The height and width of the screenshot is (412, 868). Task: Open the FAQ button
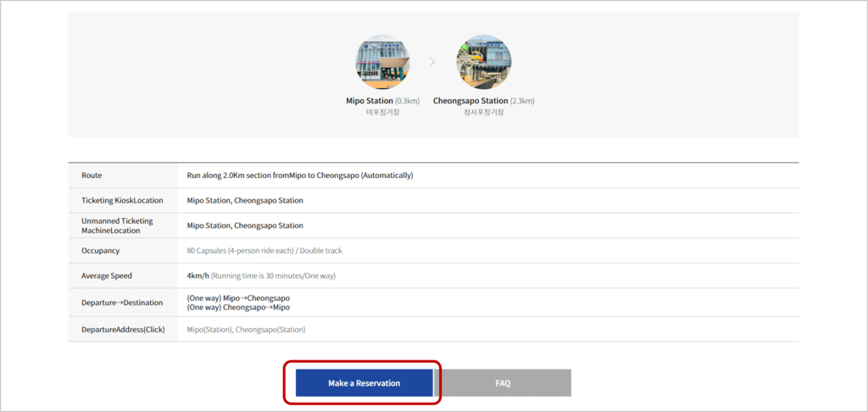click(503, 383)
